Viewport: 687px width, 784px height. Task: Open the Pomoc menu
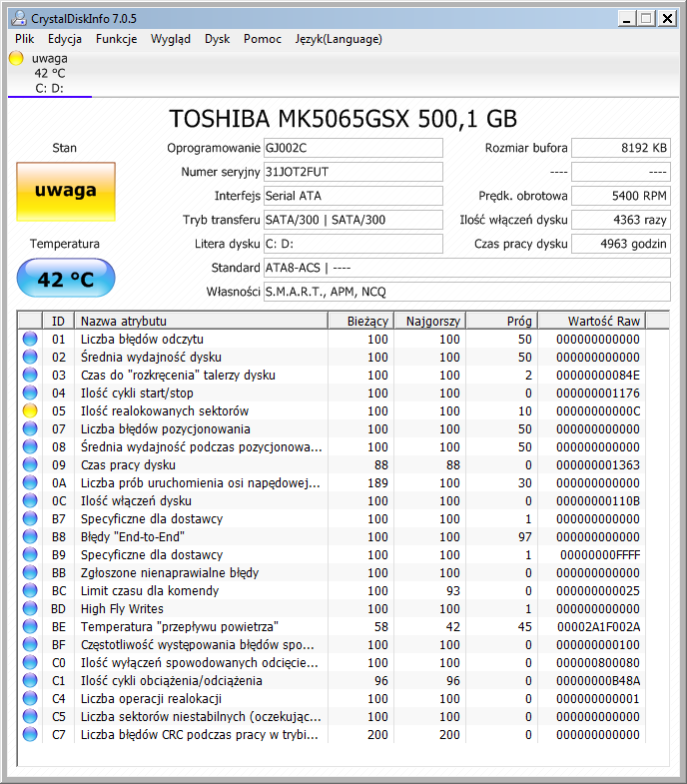pos(263,39)
